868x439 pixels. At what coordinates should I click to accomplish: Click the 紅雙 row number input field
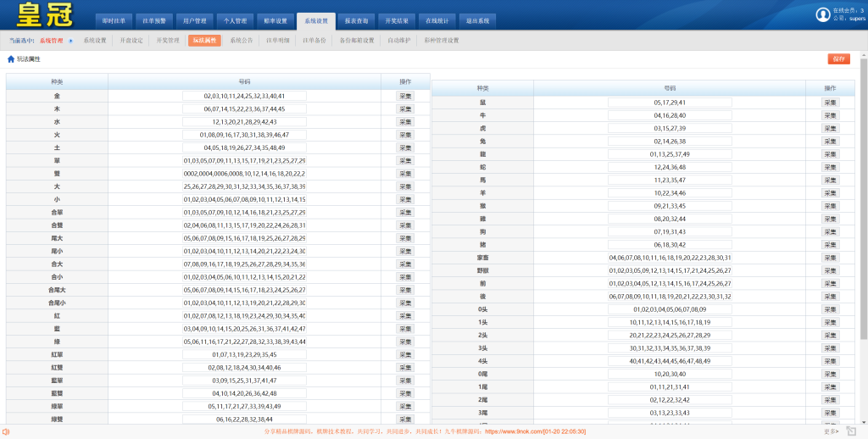[x=244, y=368]
